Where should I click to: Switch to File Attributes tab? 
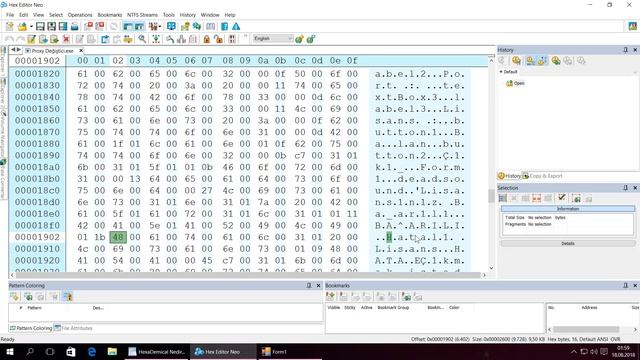pos(73,328)
